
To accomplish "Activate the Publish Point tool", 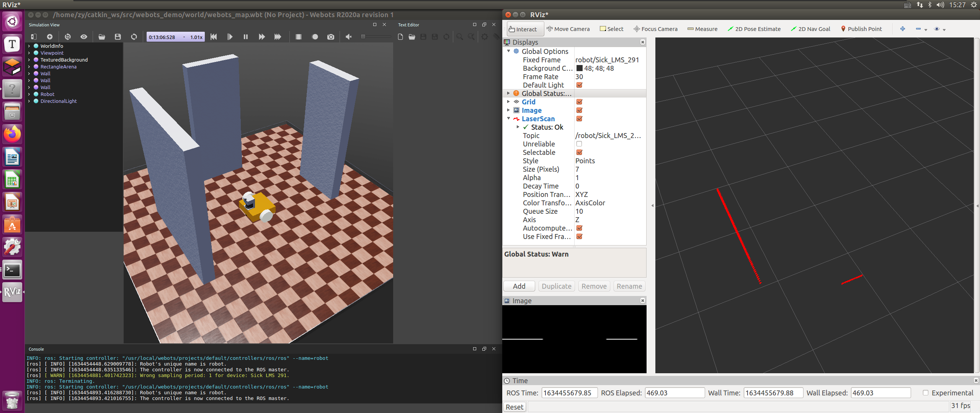I will pos(861,29).
